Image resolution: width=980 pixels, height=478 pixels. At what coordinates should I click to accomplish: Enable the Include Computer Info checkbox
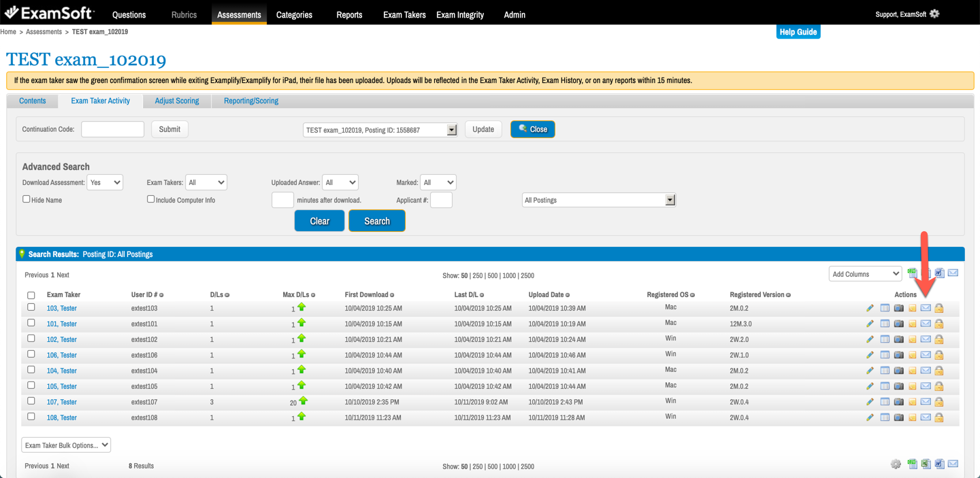pyautogui.click(x=151, y=199)
